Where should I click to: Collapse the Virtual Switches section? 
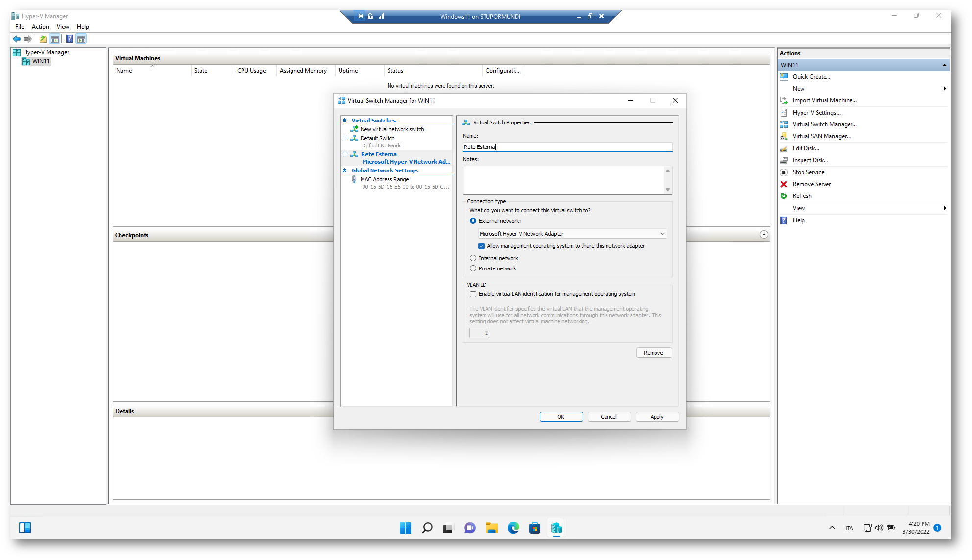tap(345, 121)
